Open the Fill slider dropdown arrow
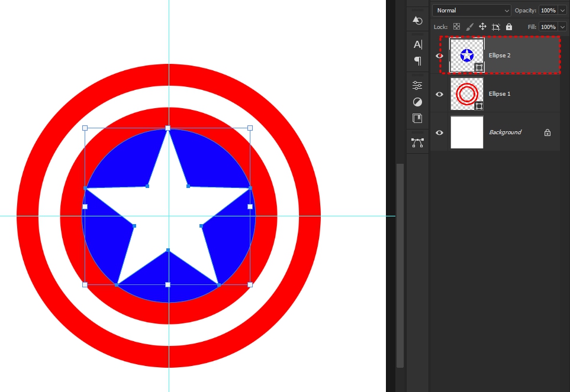Image resolution: width=570 pixels, height=392 pixels. (x=562, y=27)
